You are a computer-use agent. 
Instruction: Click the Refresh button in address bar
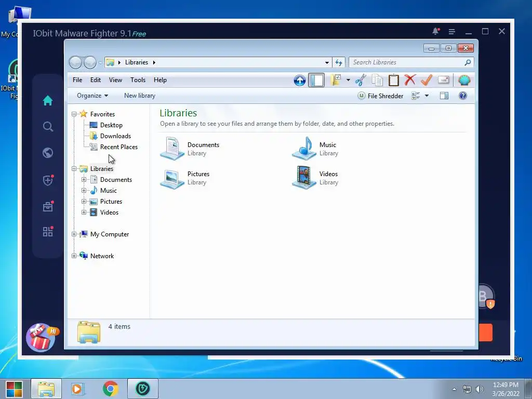(339, 62)
